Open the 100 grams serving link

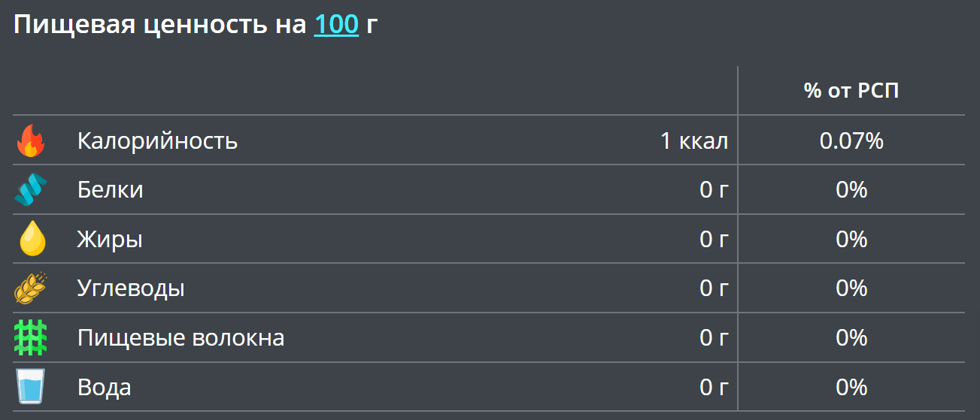336,25
